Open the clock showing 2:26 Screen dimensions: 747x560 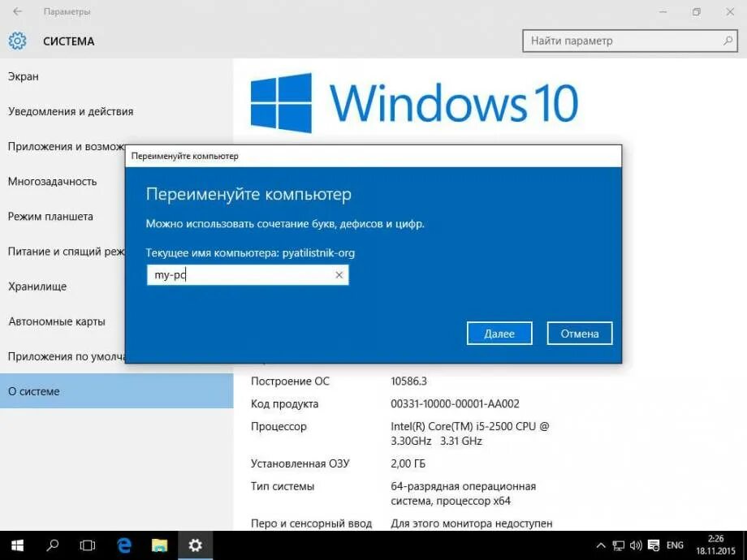[715, 545]
